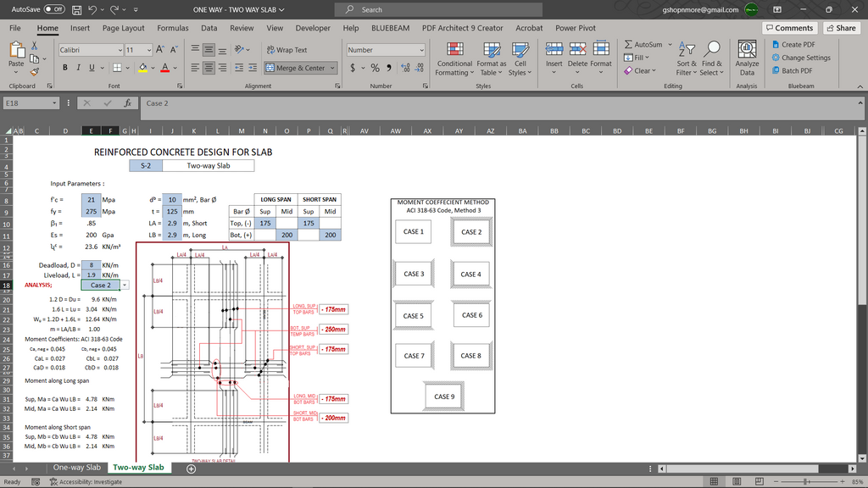Click the Cut scissors icon
Image resolution: width=868 pixels, height=488 pixels.
(34, 46)
